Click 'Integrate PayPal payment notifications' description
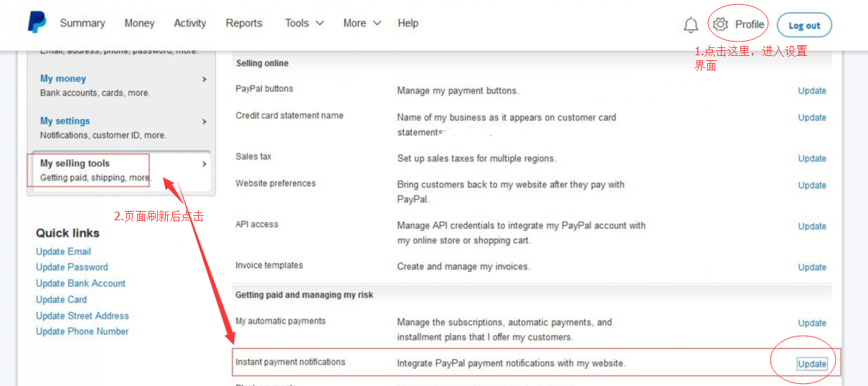The width and height of the screenshot is (868, 386). (511, 364)
